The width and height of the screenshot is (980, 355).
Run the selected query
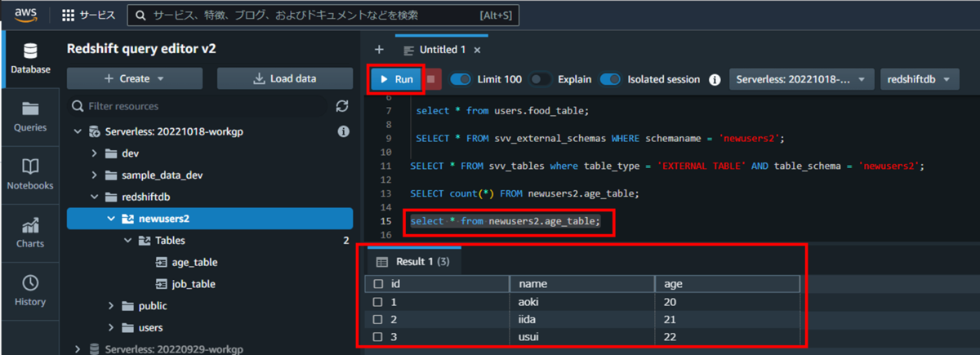coord(396,79)
